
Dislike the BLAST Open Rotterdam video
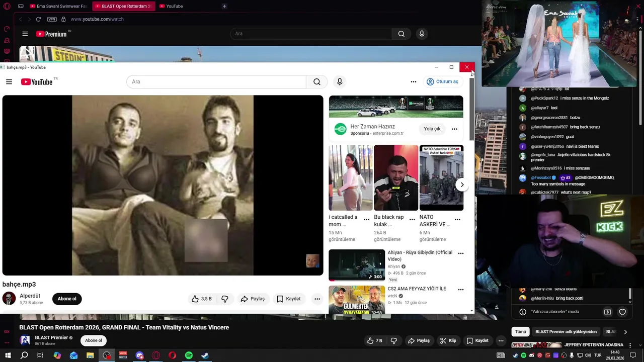tap(393, 340)
